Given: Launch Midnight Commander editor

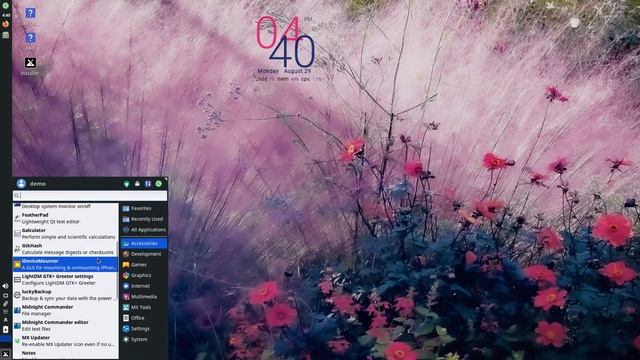Looking at the screenshot, I should click(x=65, y=326).
